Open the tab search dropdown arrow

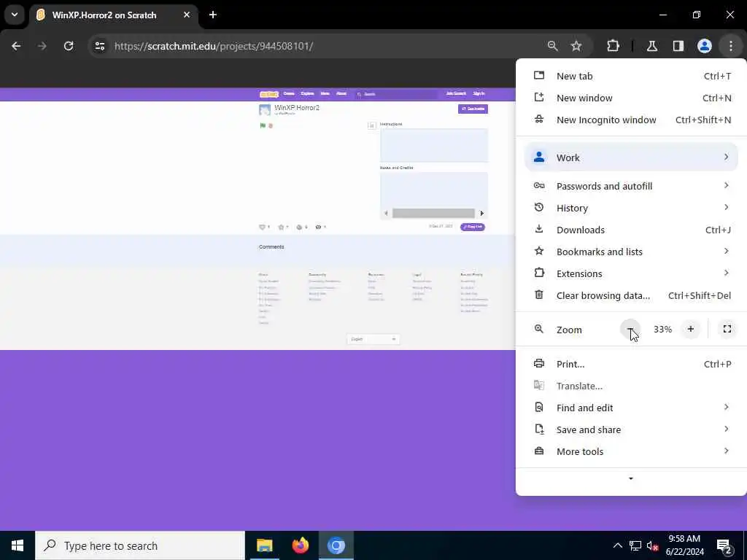[x=15, y=15]
